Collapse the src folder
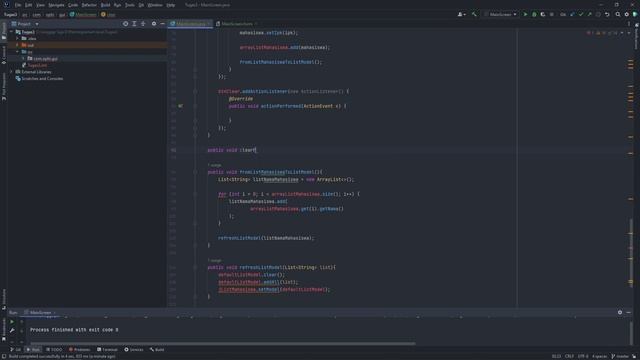640x360 pixels. (18, 52)
